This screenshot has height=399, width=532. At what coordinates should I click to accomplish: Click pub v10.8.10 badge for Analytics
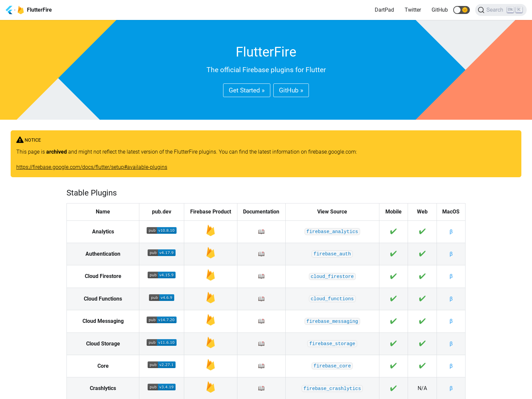162,230
